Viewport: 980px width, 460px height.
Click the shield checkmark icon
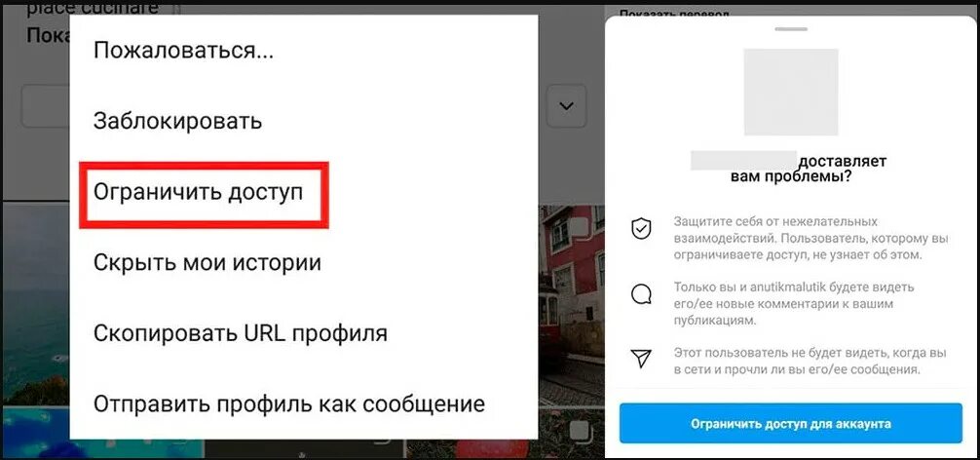(641, 229)
